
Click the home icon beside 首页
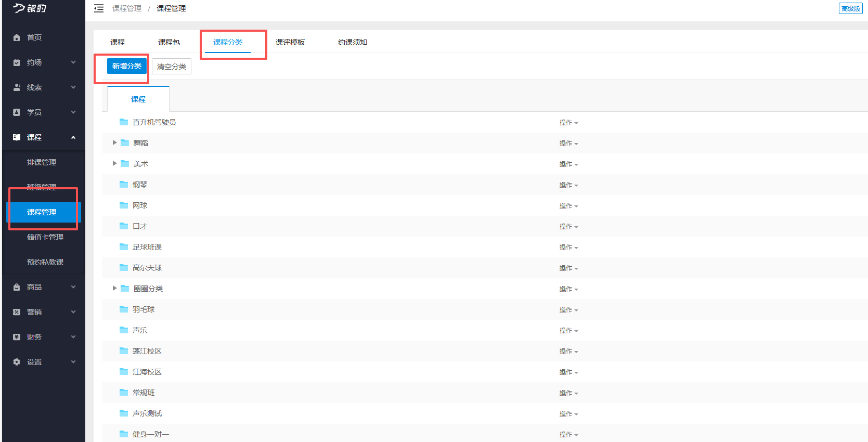click(x=17, y=37)
